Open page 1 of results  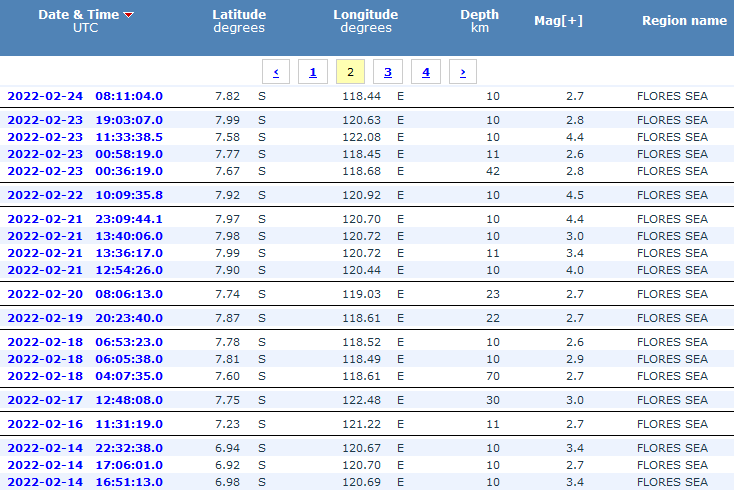[x=313, y=72]
